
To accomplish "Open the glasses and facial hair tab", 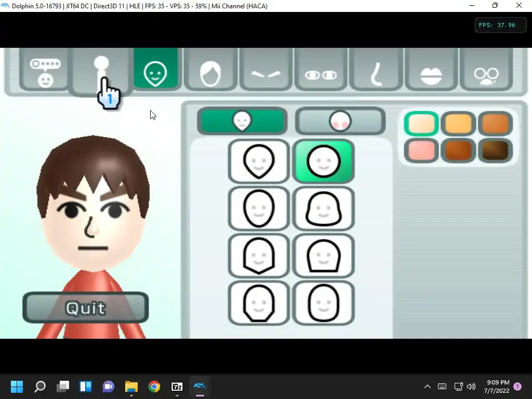I will [x=486, y=69].
